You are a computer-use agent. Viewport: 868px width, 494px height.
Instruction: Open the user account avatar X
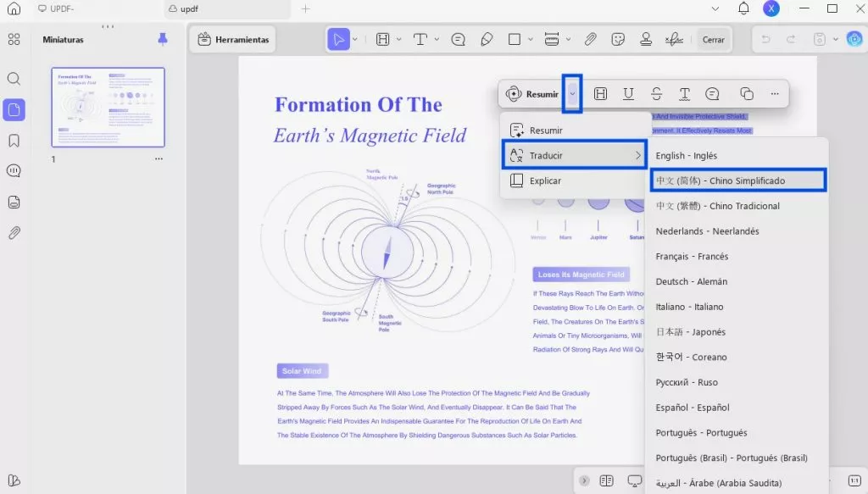coord(771,8)
